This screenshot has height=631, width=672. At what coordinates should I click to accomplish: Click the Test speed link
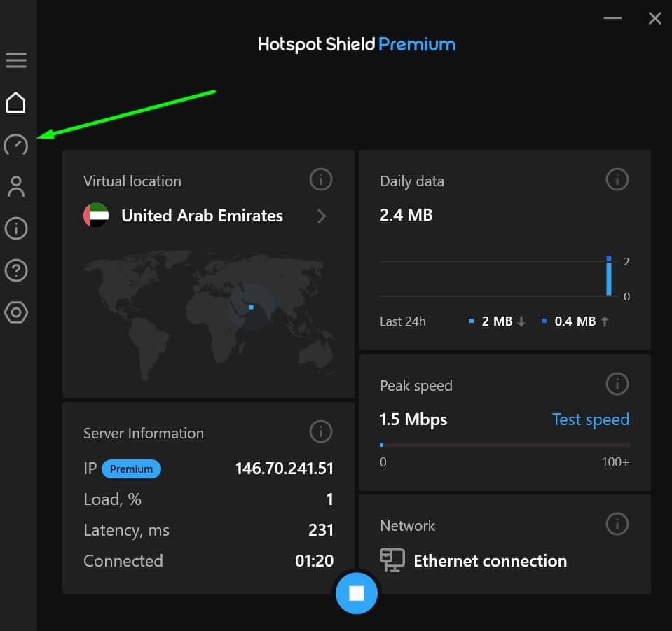tap(591, 419)
